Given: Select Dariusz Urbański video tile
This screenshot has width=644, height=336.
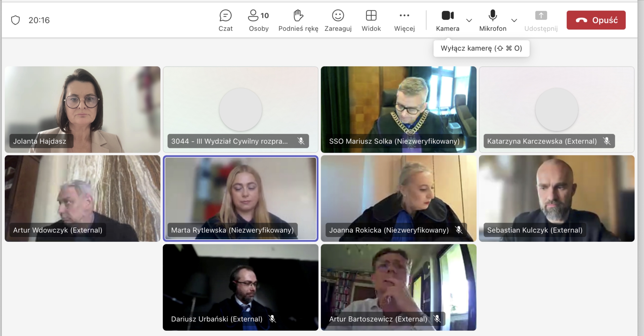Looking at the screenshot, I should point(240,287).
